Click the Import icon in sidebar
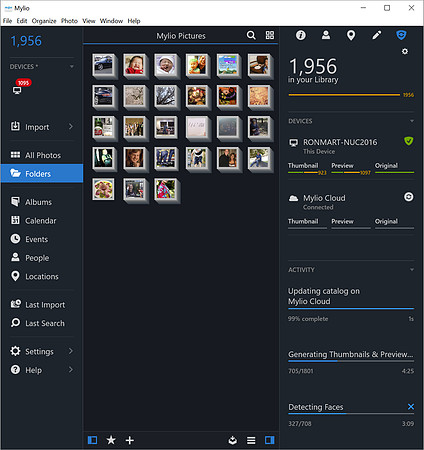424x450 pixels. coord(15,126)
